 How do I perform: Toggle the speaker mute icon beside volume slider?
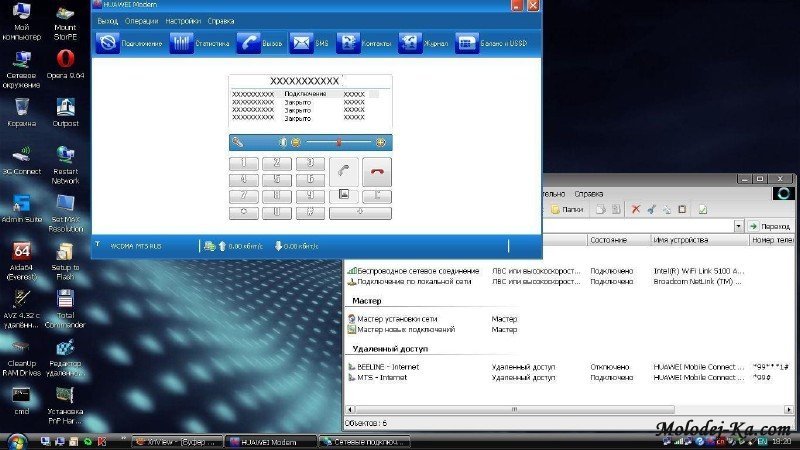283,143
